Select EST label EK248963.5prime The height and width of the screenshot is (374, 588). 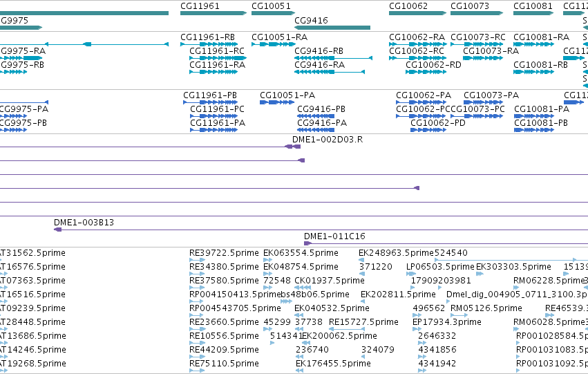pos(397,253)
